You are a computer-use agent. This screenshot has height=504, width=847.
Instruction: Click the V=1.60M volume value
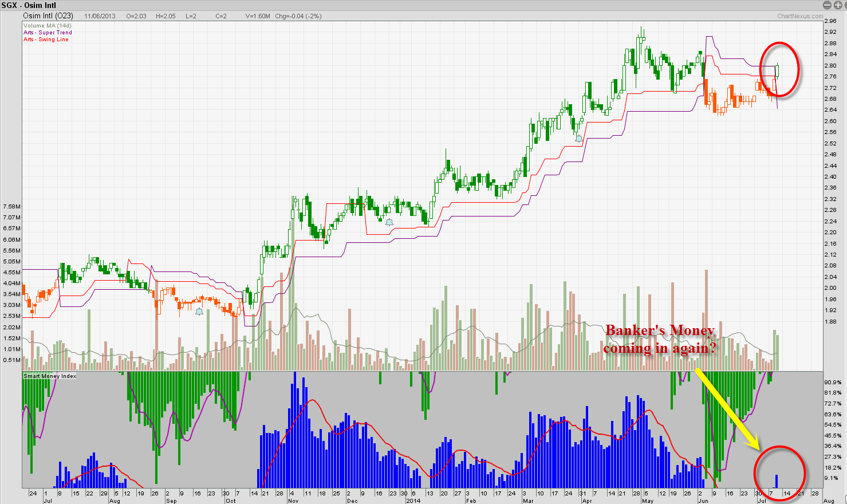pyautogui.click(x=258, y=16)
